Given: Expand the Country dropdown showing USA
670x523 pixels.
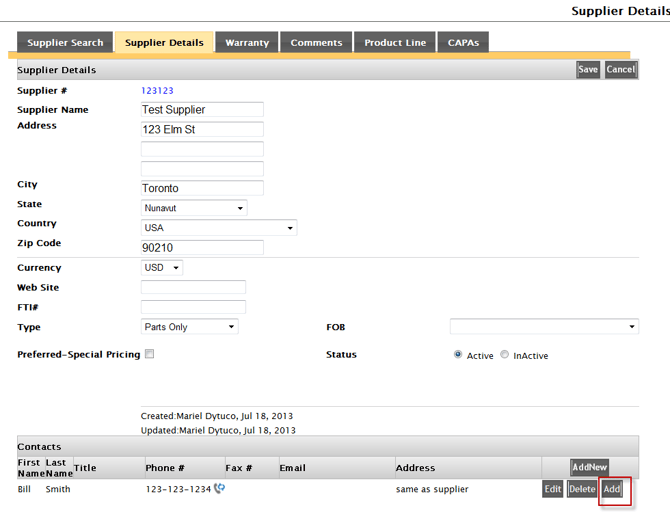Looking at the screenshot, I should (x=219, y=228).
